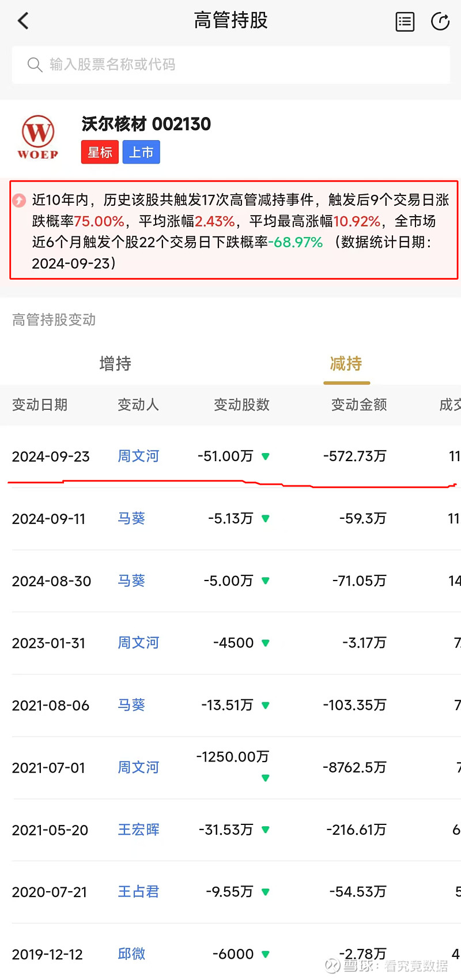
Task: Select the date 2024-09-11
Action: tap(48, 519)
